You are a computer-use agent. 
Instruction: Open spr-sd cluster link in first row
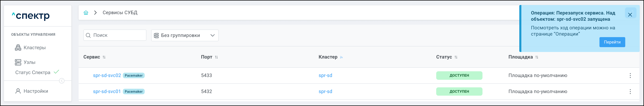pos(325,76)
